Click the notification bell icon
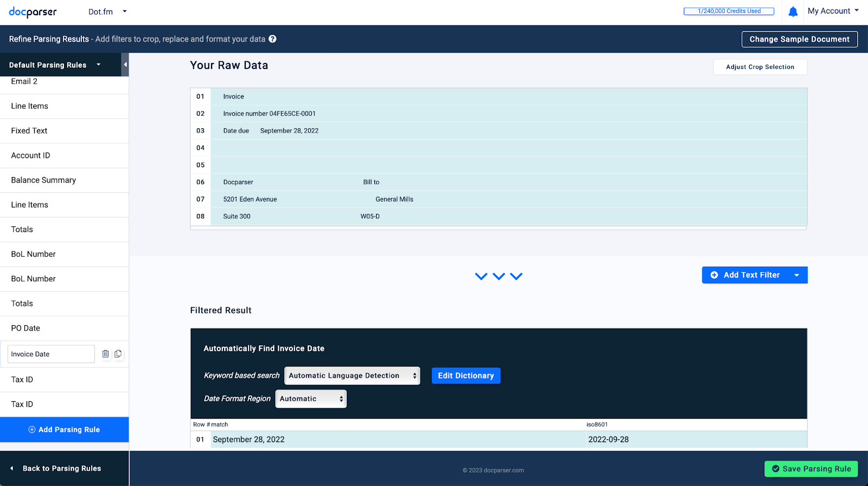This screenshot has height=486, width=868. point(793,11)
